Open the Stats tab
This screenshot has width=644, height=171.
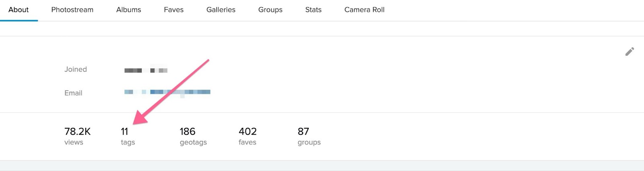tap(314, 10)
